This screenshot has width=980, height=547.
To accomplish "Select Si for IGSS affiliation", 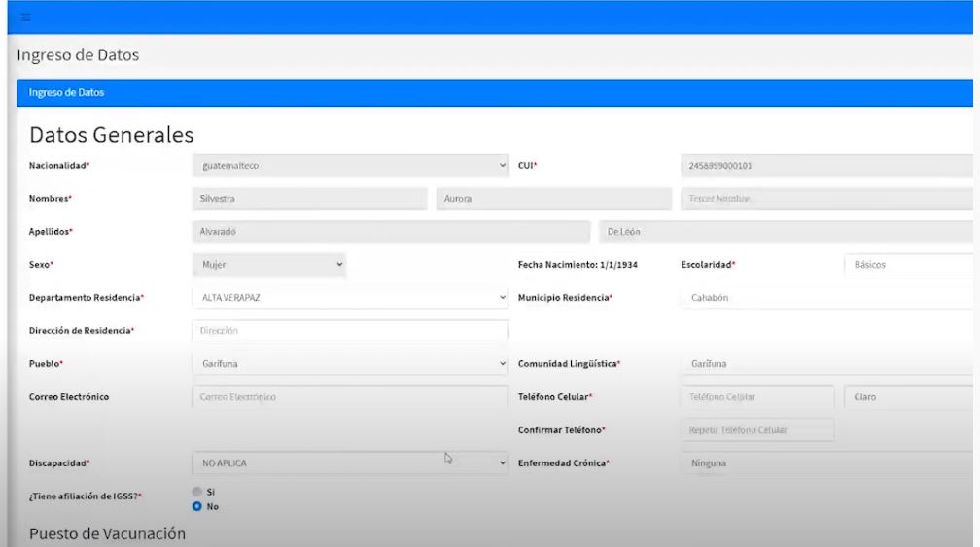I will pyautogui.click(x=197, y=492).
